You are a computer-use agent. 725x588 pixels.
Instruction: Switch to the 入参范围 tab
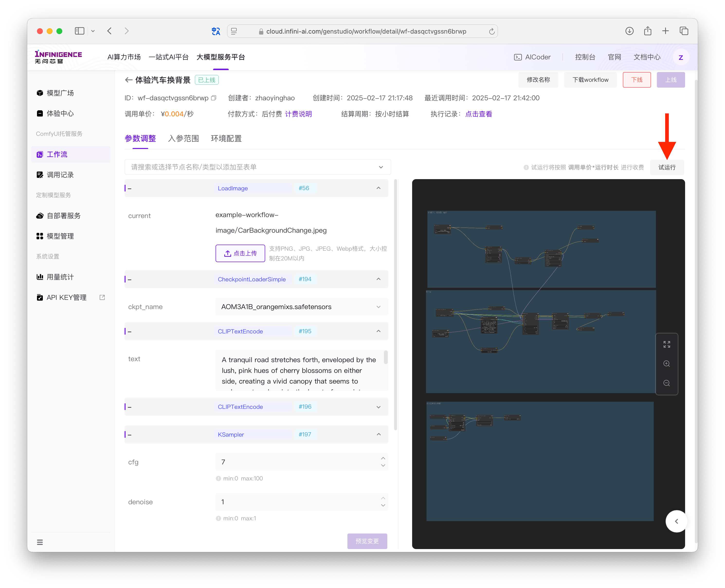coord(183,138)
